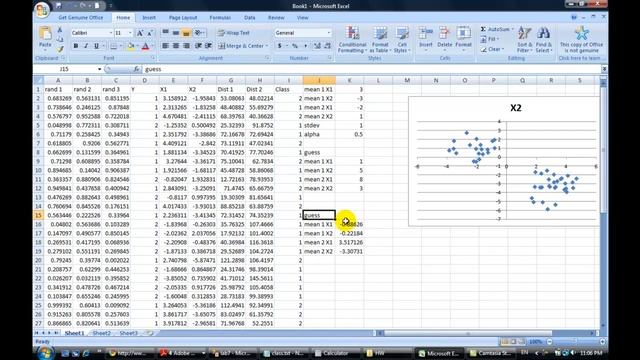Screen dimensions: 640x360
Task: Switch to the Data tab
Action: pos(249,18)
